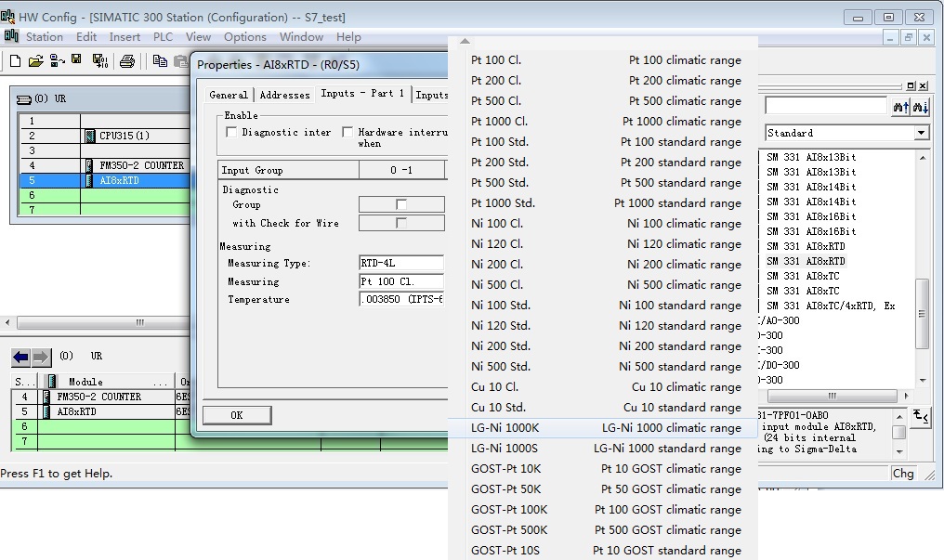
Task: Click the catalog list vertical scrollbar thumb
Action: click(x=922, y=314)
